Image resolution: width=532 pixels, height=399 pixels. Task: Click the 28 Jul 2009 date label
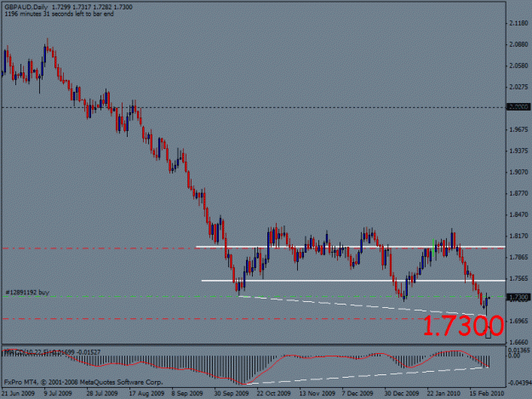point(102,393)
